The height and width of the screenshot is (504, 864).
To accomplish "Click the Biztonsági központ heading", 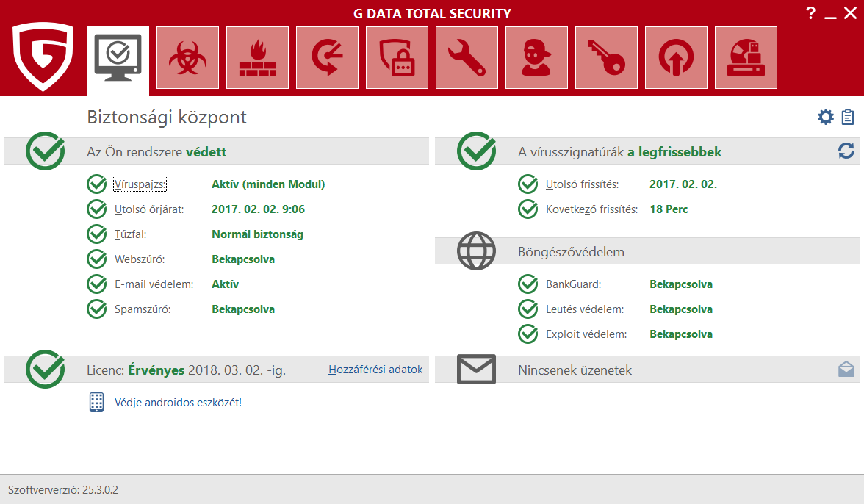I will pos(166,118).
